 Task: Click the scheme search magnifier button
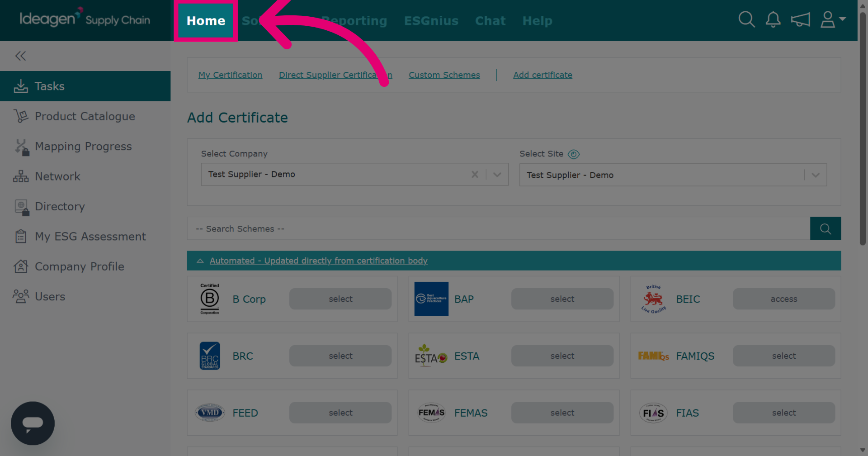826,228
